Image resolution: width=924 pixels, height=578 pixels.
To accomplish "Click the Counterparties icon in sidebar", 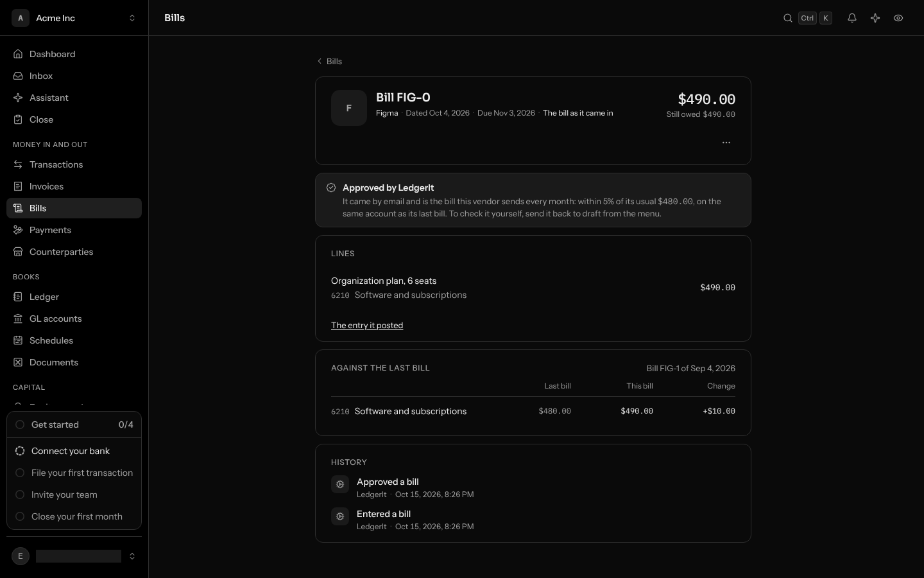I will [x=18, y=252].
